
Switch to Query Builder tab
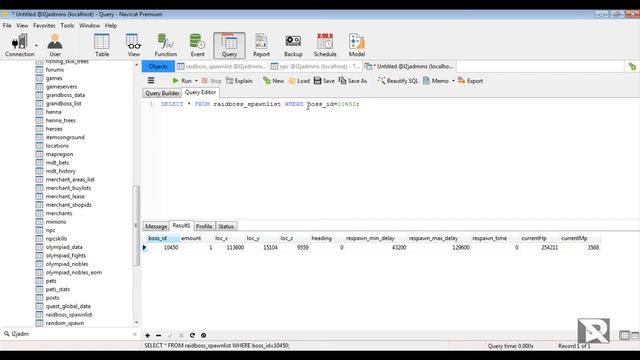[x=162, y=93]
